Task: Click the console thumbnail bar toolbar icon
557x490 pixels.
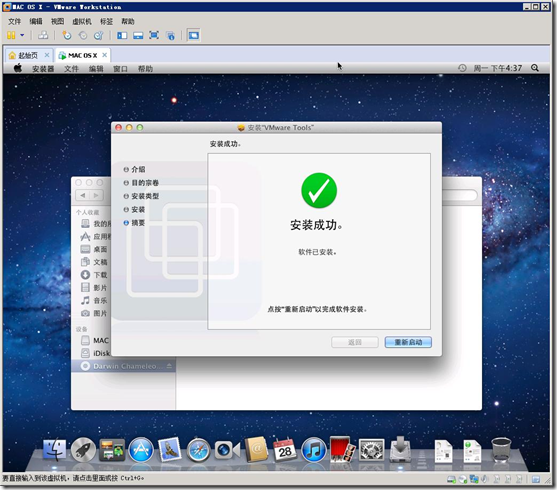Action: (x=138, y=35)
